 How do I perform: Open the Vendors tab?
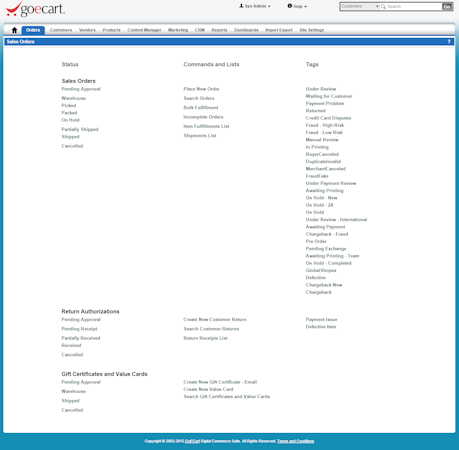pos(87,30)
